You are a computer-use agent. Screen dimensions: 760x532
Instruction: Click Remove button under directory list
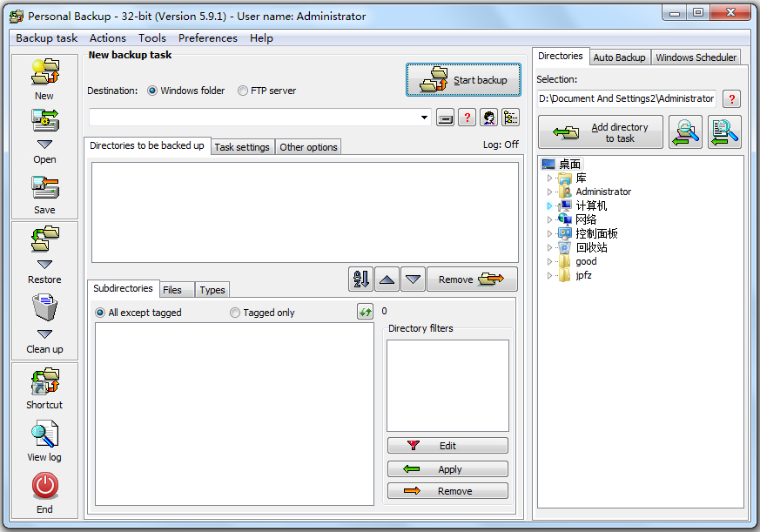pos(472,279)
